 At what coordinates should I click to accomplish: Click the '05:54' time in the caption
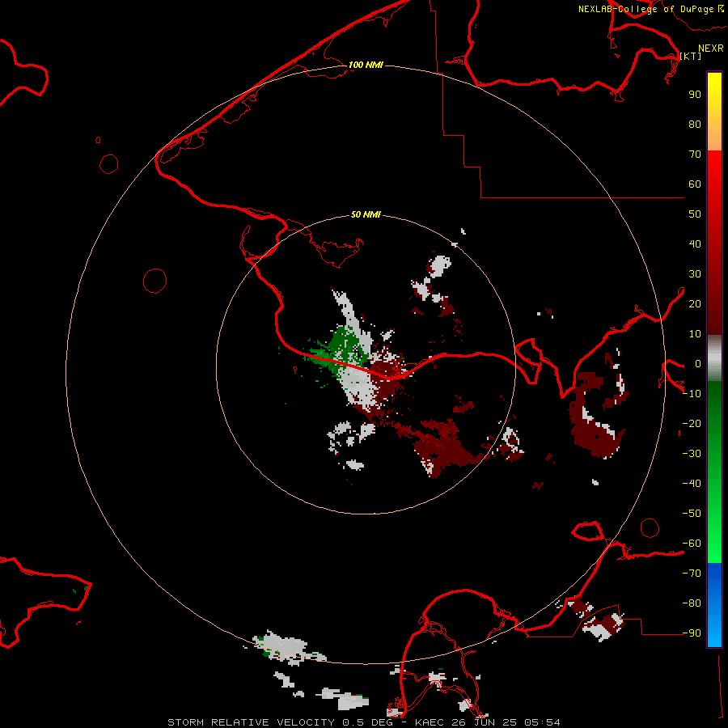click(542, 722)
